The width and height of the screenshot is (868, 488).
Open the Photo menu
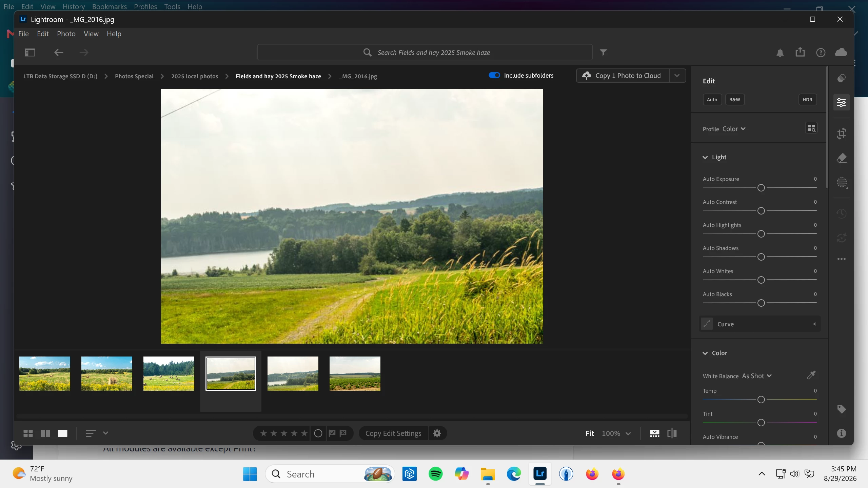[x=66, y=34]
